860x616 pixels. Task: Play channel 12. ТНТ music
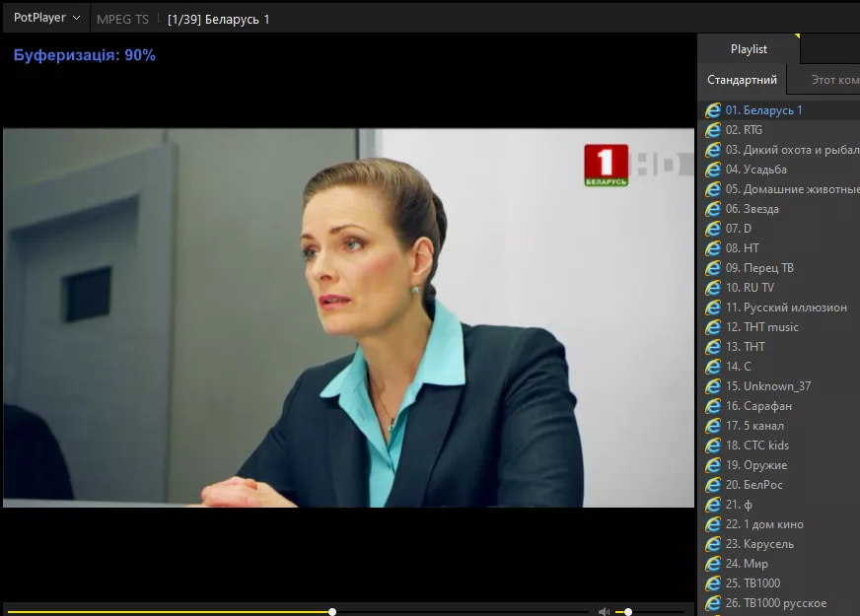(x=779, y=328)
